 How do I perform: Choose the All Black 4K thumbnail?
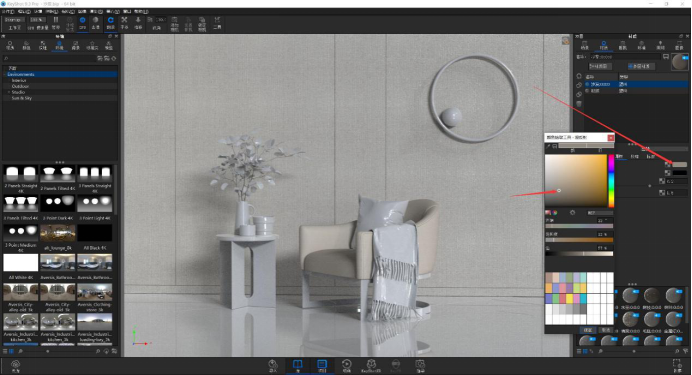tap(94, 233)
